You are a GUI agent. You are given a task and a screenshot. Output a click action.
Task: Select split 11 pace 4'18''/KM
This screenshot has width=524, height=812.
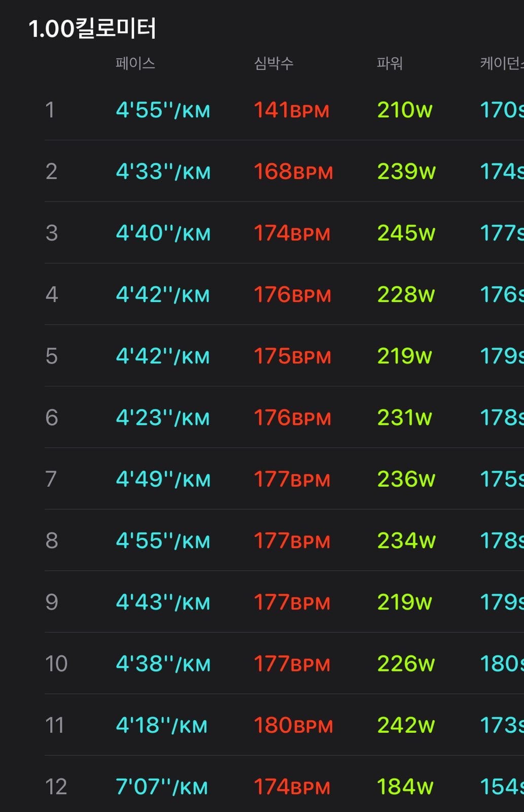[x=162, y=725]
